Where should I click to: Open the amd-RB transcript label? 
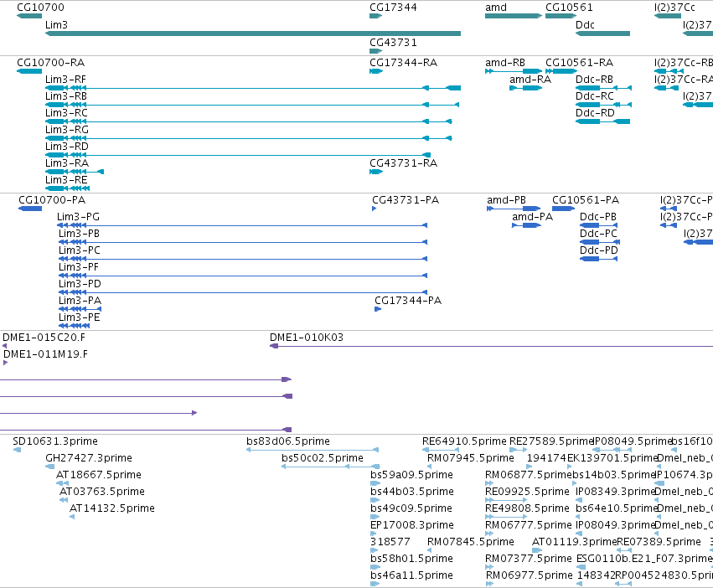(505, 62)
